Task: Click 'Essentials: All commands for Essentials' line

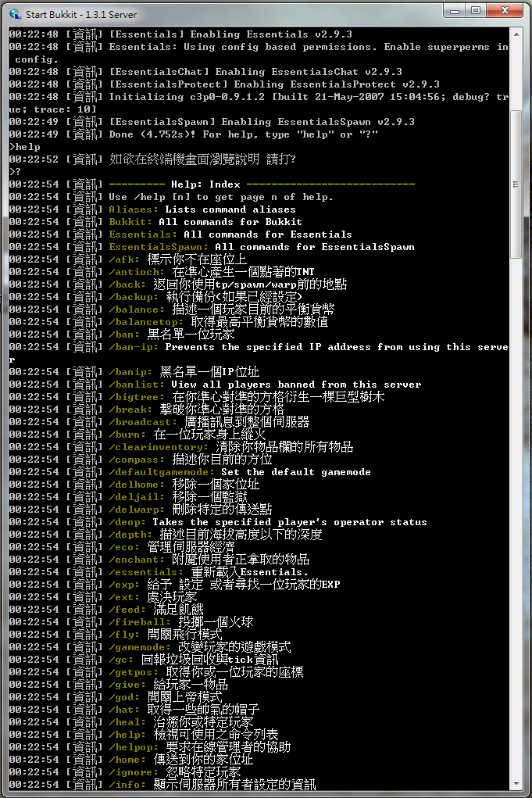Action: 230,234
